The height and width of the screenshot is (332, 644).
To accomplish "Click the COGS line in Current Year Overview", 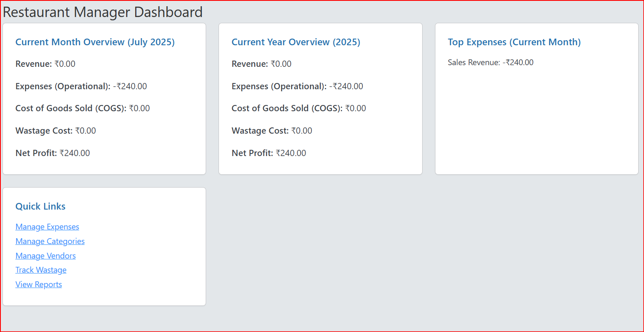I will (299, 108).
